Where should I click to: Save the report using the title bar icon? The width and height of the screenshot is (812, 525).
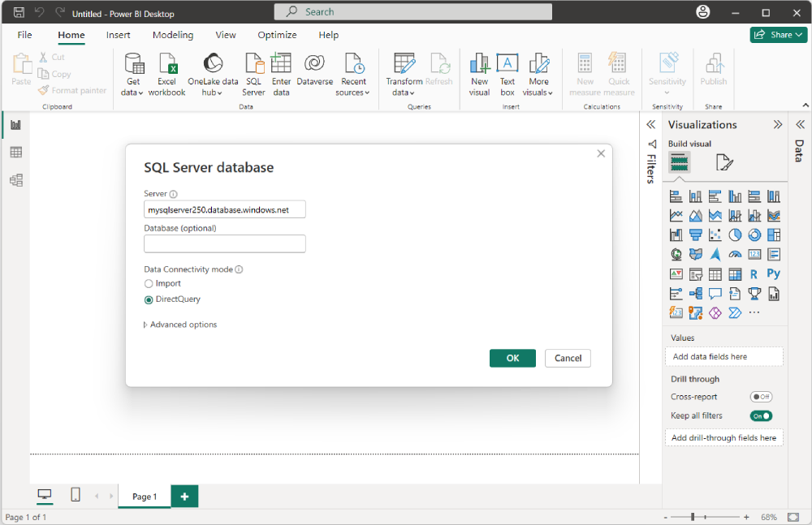[x=19, y=12]
